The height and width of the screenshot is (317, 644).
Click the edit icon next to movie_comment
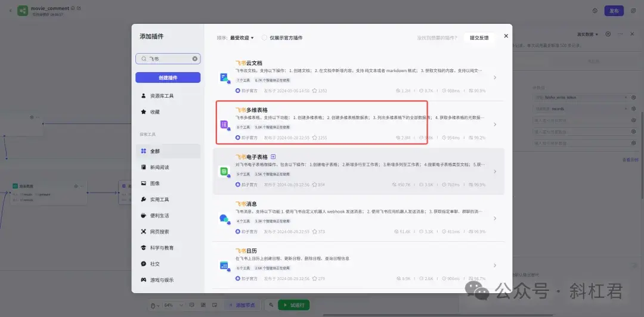[79, 8]
